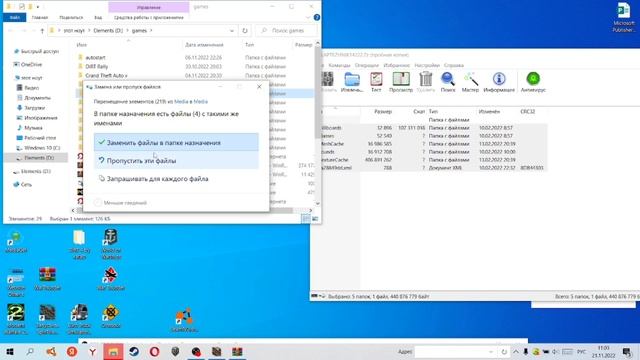Click Explorer up one level arrow
The height and width of the screenshot is (360, 640).
(x=42, y=31)
